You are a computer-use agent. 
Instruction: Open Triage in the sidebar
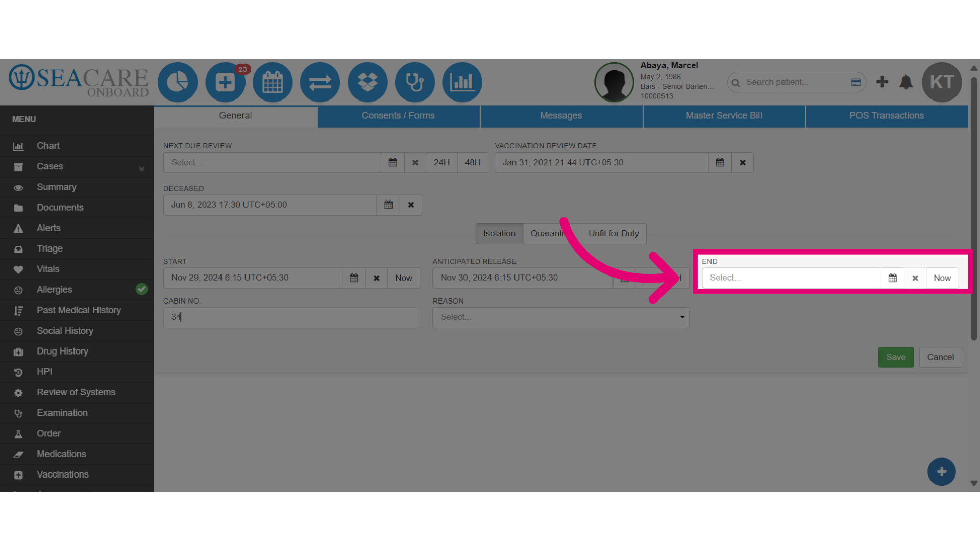point(77,248)
